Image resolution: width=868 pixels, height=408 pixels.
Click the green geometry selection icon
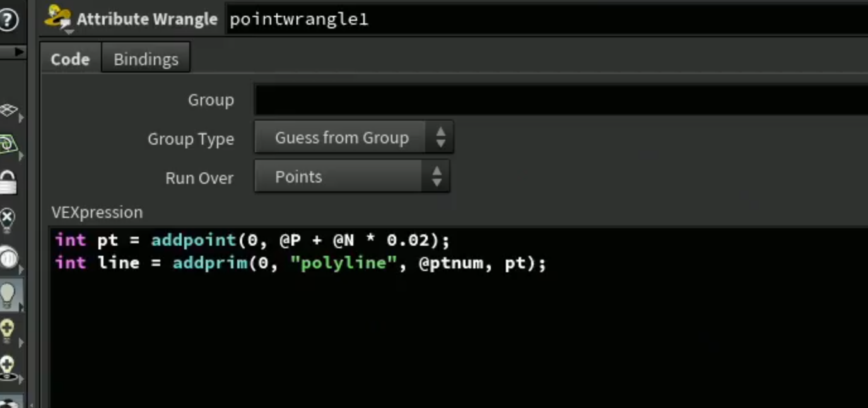[8, 145]
